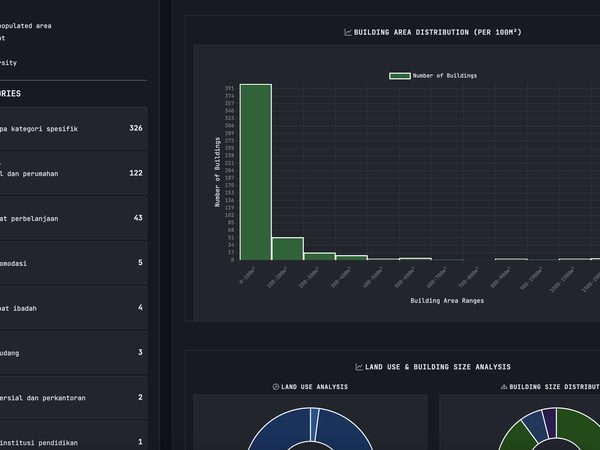Screen dimensions: 600x450
Task: Click the 0-100m² x-axis label
Action: (248, 276)
